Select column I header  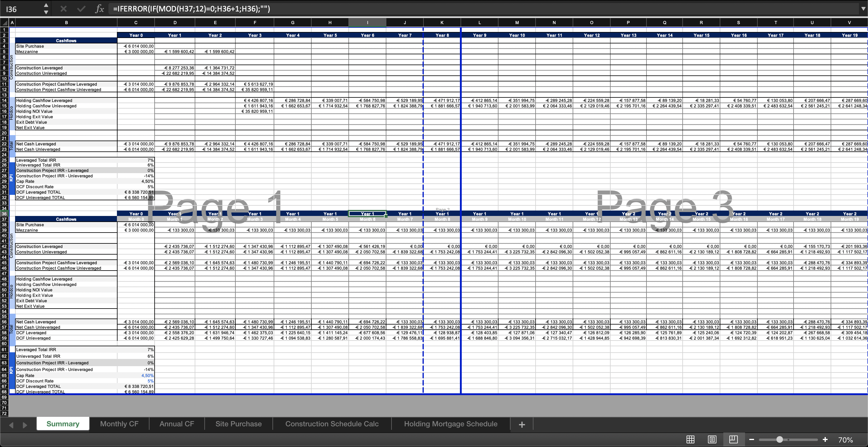367,23
